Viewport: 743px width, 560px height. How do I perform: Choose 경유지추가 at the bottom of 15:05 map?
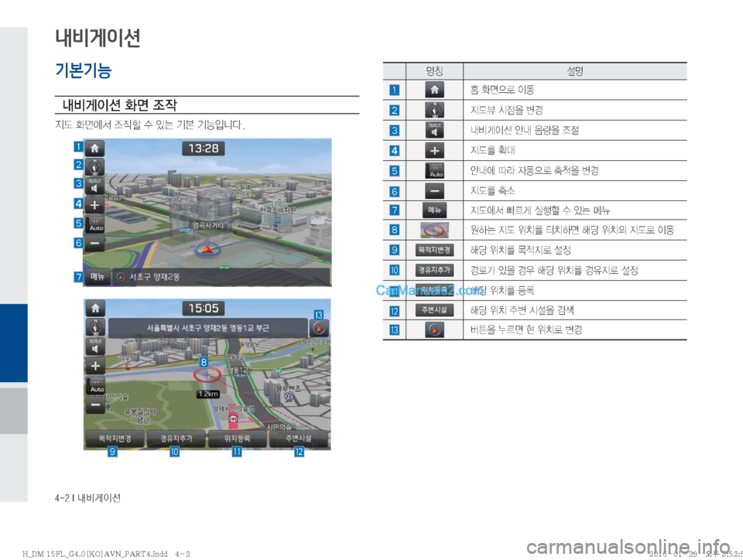coord(176,439)
